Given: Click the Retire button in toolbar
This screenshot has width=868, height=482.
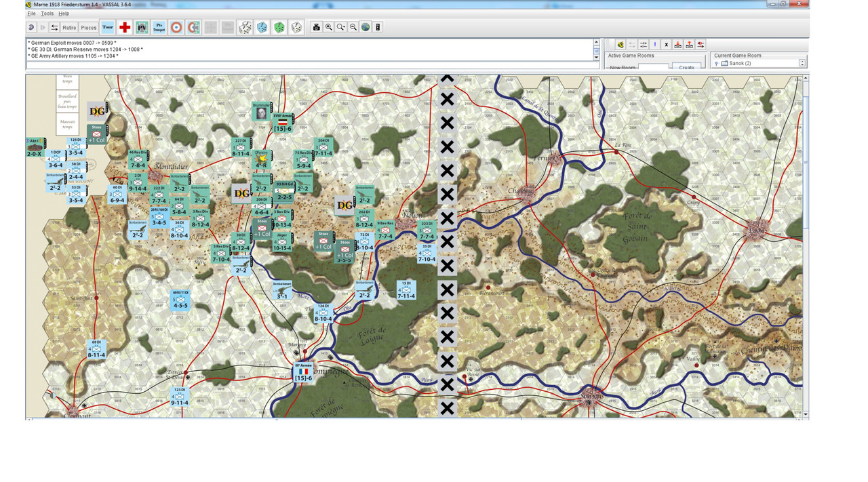Looking at the screenshot, I should [x=69, y=27].
